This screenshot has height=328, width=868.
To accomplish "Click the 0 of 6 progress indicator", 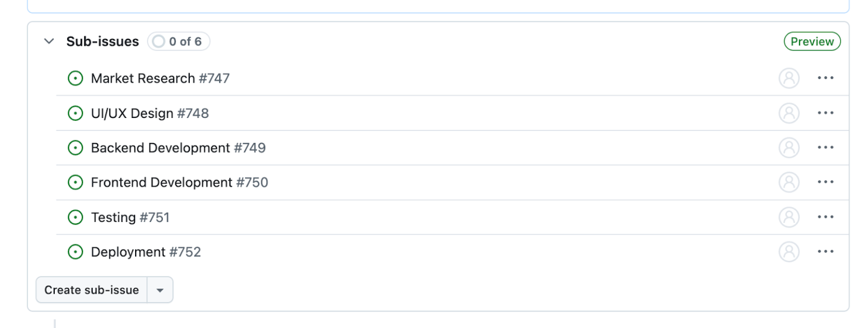I will click(178, 41).
